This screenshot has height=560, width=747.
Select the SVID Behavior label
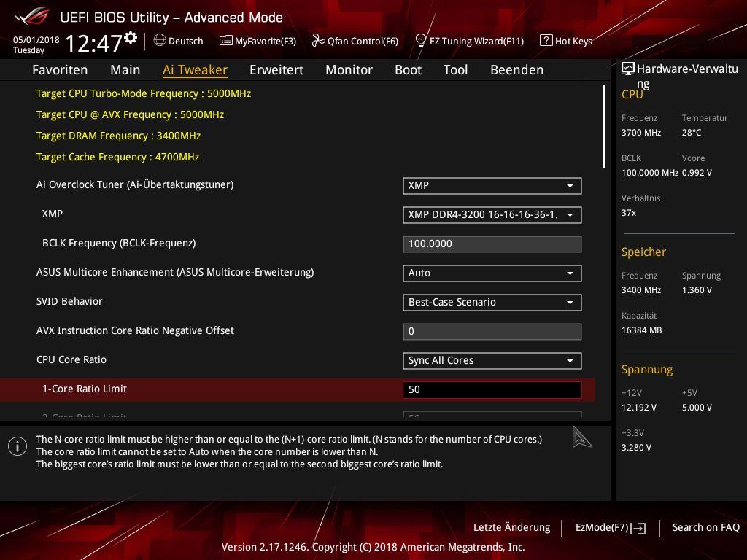[69, 301]
